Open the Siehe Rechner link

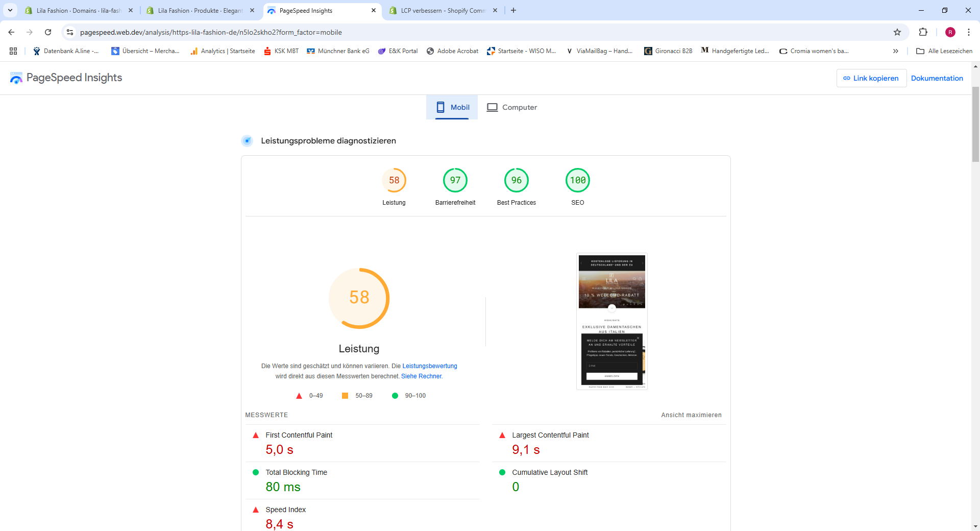click(x=422, y=376)
